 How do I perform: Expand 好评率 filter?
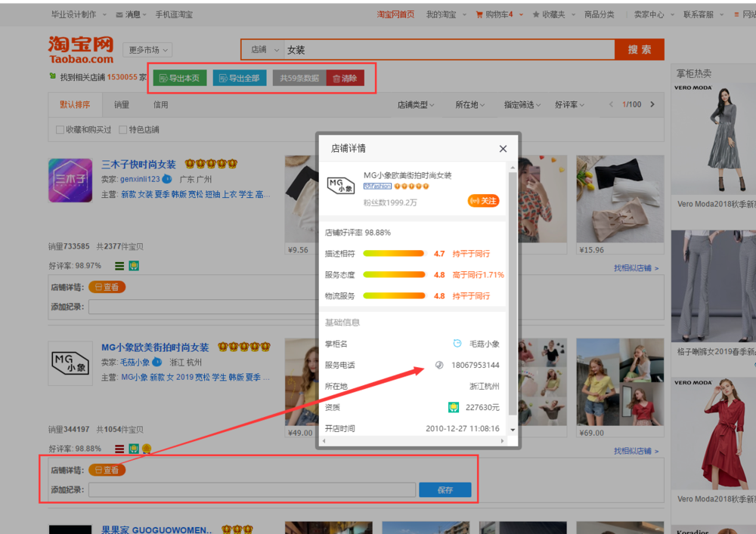[x=569, y=104]
